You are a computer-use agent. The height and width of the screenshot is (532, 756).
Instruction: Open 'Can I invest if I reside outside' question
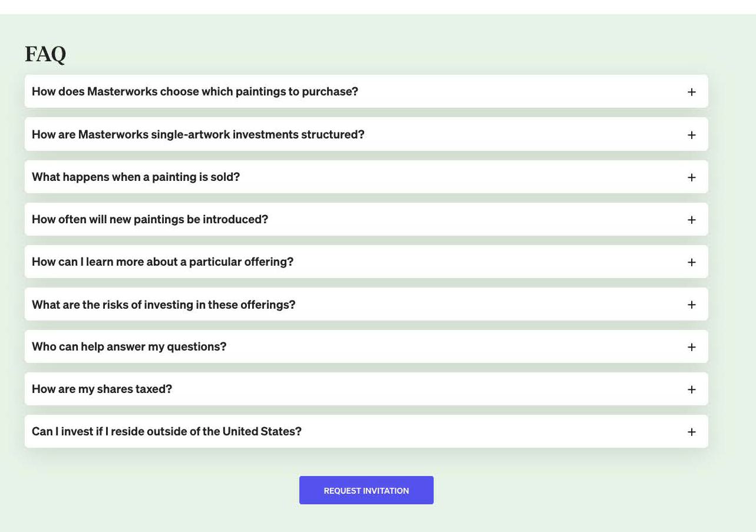tap(167, 431)
